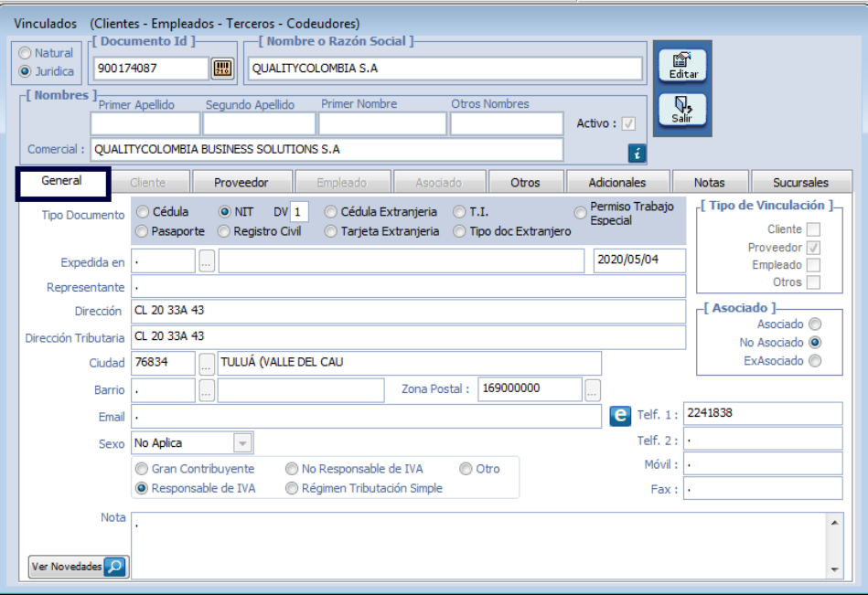Click the Representante input field

tap(409, 286)
